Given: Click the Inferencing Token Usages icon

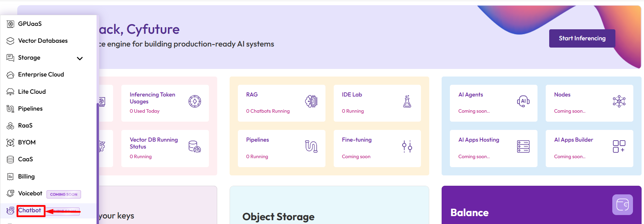Looking at the screenshot, I should click(x=195, y=101).
